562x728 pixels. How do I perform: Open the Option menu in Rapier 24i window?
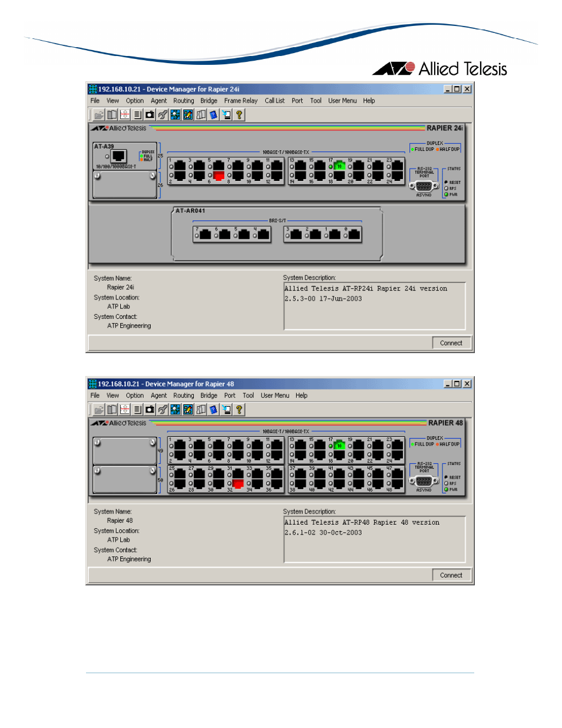click(x=135, y=101)
